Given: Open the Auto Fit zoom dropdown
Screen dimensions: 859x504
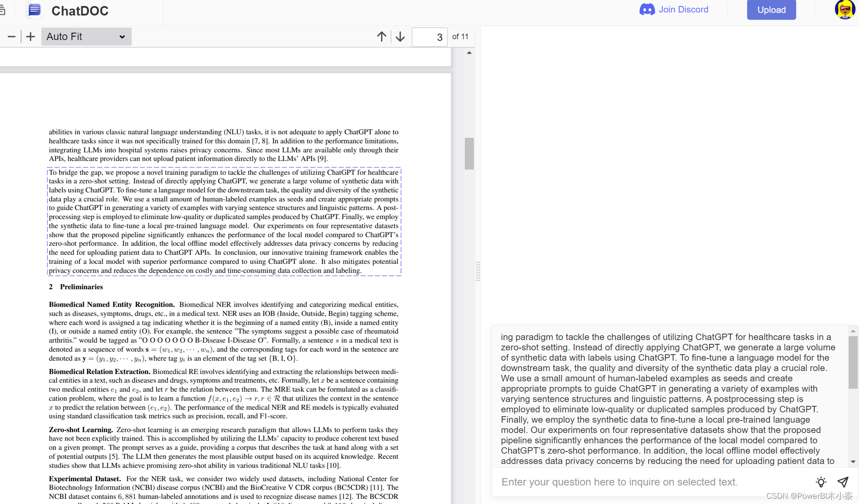Looking at the screenshot, I should click(87, 37).
